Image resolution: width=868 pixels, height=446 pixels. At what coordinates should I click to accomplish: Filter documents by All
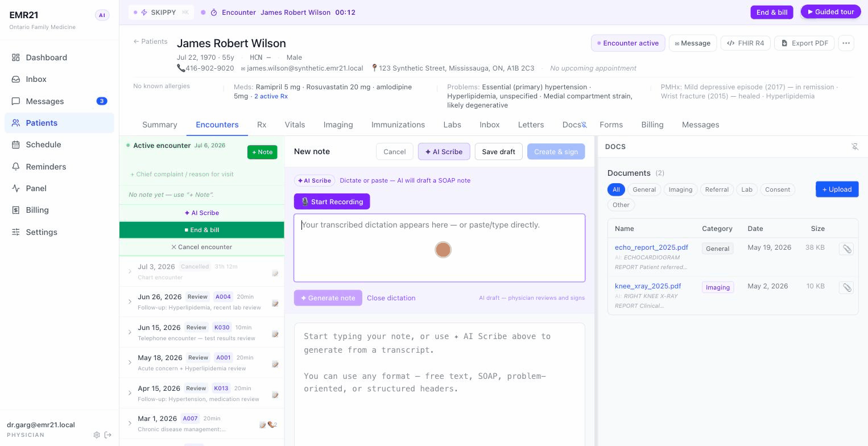coord(616,189)
